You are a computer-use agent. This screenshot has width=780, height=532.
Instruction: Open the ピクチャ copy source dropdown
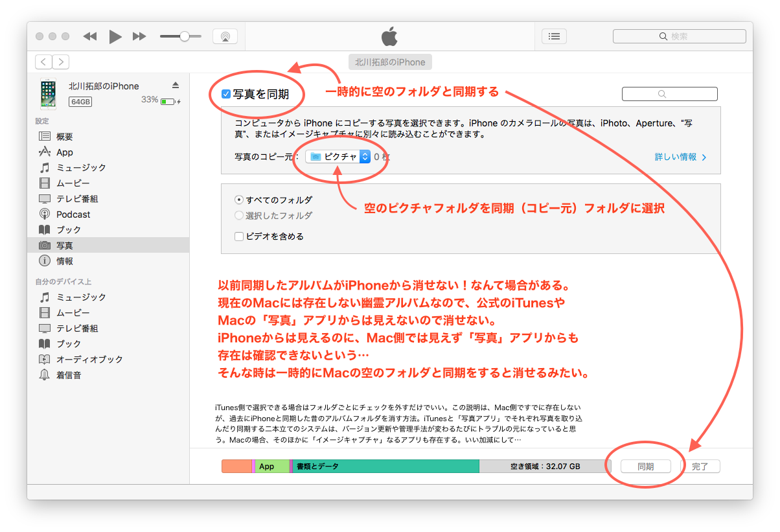[338, 157]
